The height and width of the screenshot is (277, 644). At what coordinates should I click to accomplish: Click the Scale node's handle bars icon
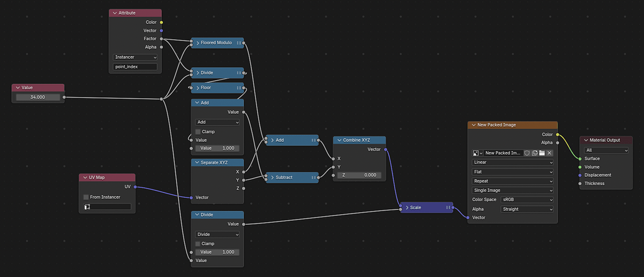(x=448, y=207)
